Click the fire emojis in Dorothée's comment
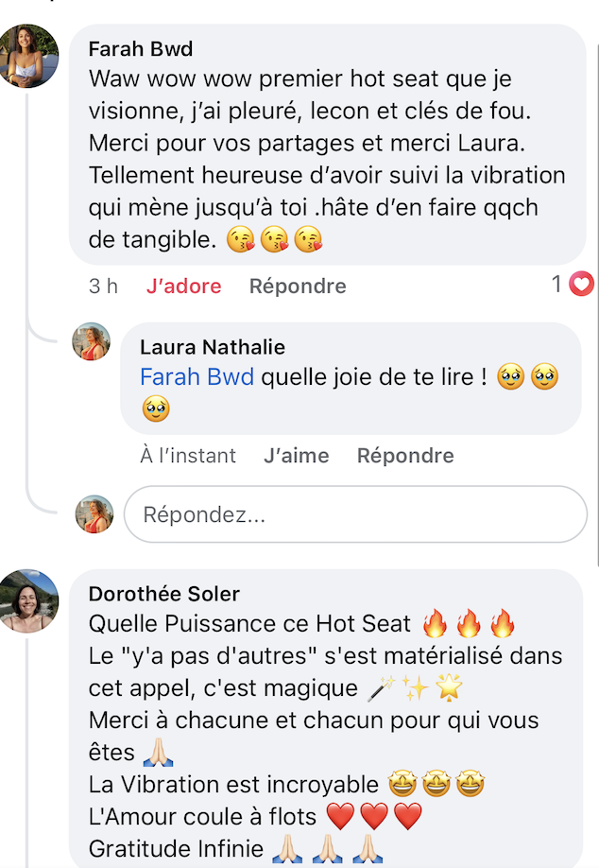The image size is (599, 868). point(469,624)
